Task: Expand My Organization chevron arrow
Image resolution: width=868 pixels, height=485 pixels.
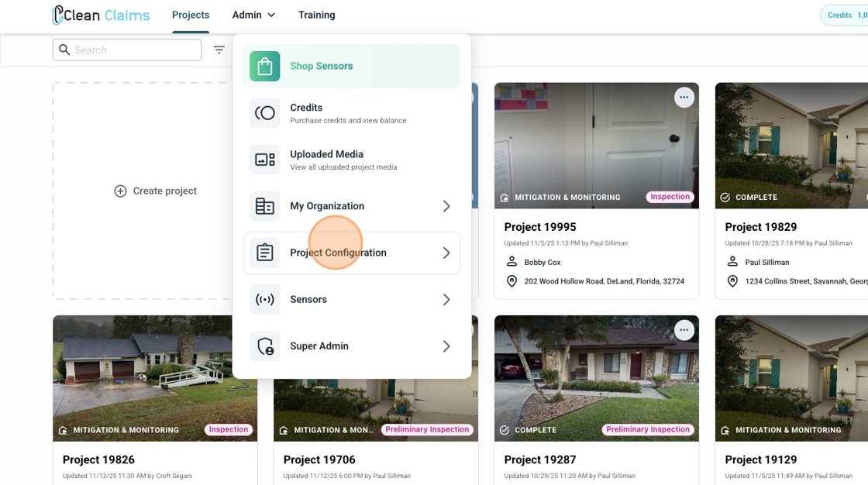Action: [446, 206]
